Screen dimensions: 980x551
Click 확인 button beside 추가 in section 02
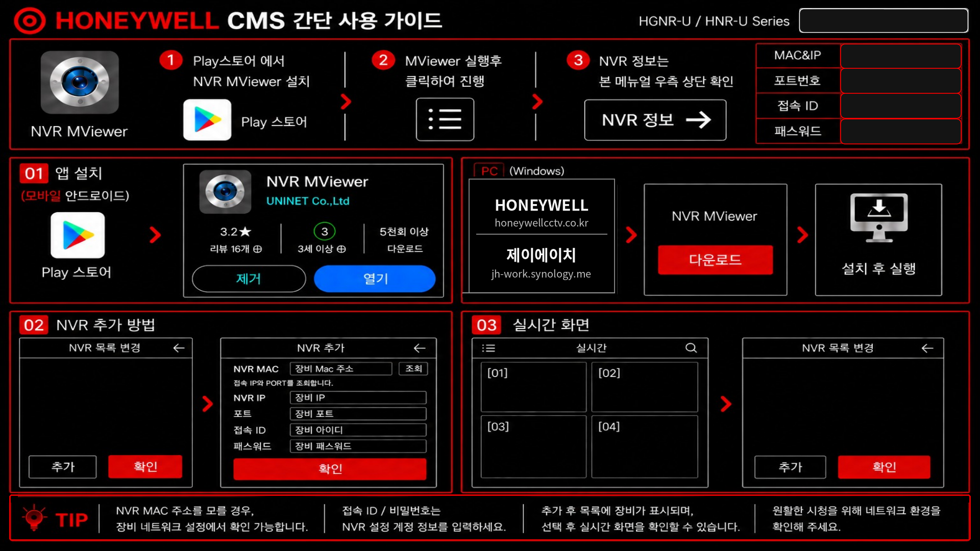tap(145, 467)
